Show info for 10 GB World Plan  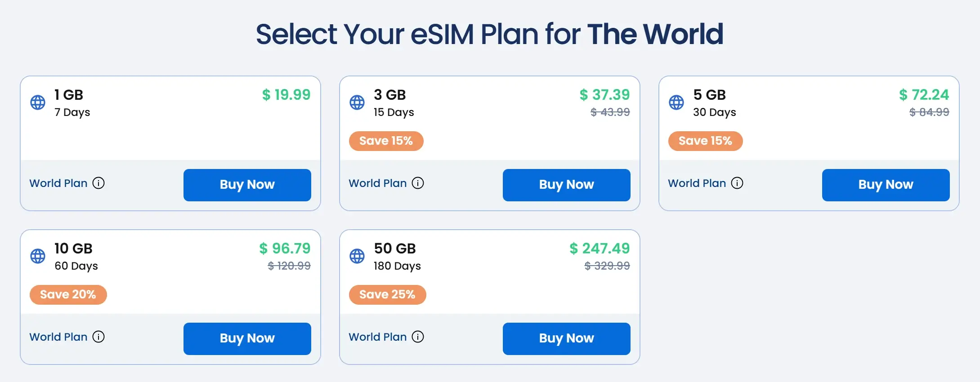pos(98,337)
